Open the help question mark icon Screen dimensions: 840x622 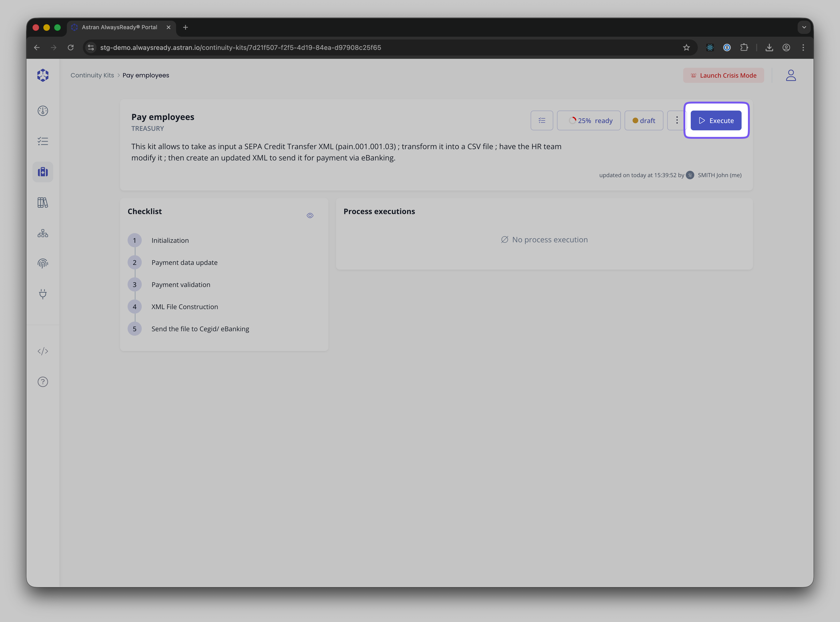(x=43, y=382)
